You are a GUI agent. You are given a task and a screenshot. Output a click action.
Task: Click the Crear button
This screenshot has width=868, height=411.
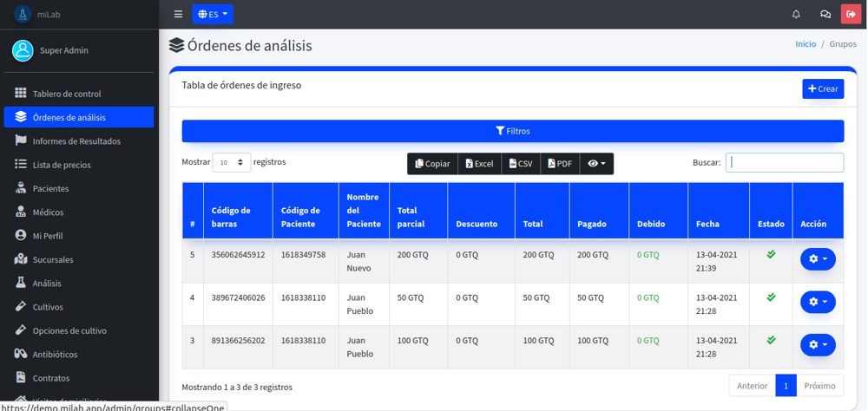pyautogui.click(x=823, y=88)
